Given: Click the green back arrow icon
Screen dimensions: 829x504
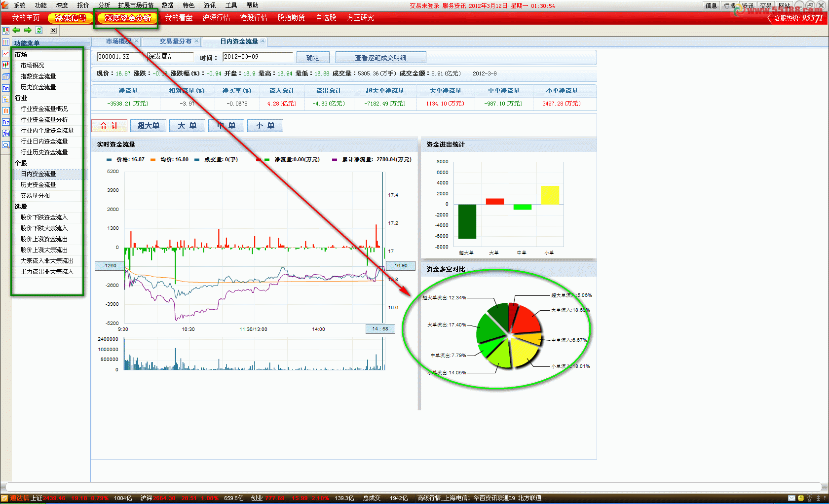Looking at the screenshot, I should point(16,31).
